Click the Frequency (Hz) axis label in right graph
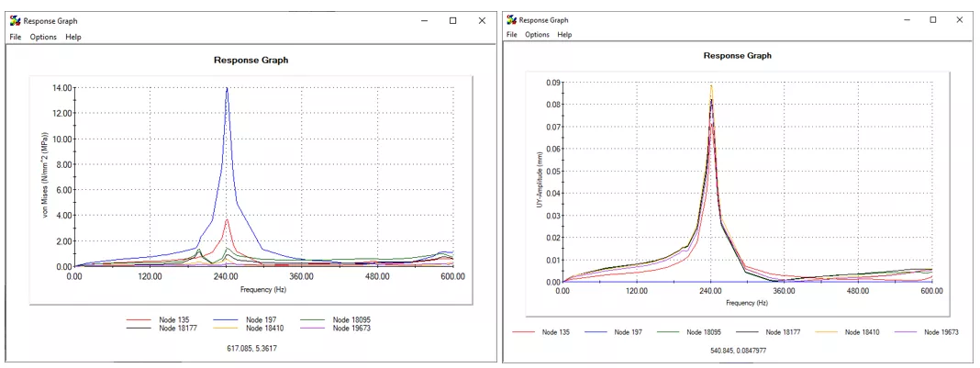The height and width of the screenshot is (368, 980). [x=746, y=302]
